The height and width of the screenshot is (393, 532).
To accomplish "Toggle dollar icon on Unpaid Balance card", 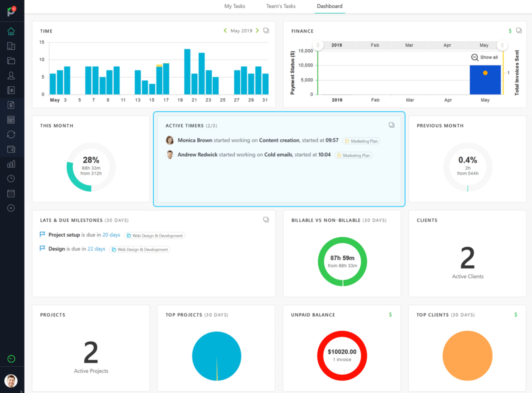I will pos(390,315).
